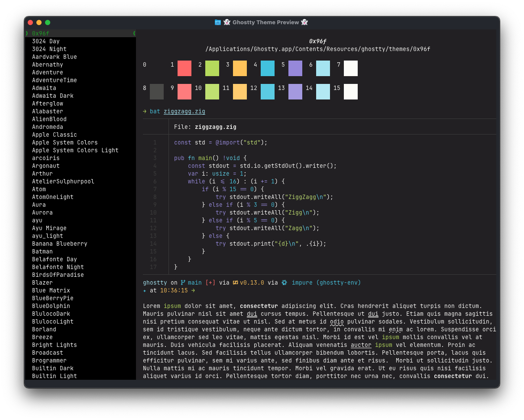Image resolution: width=524 pixels, height=420 pixels.
Task: Click the red color swatch 1
Action: tap(184, 68)
